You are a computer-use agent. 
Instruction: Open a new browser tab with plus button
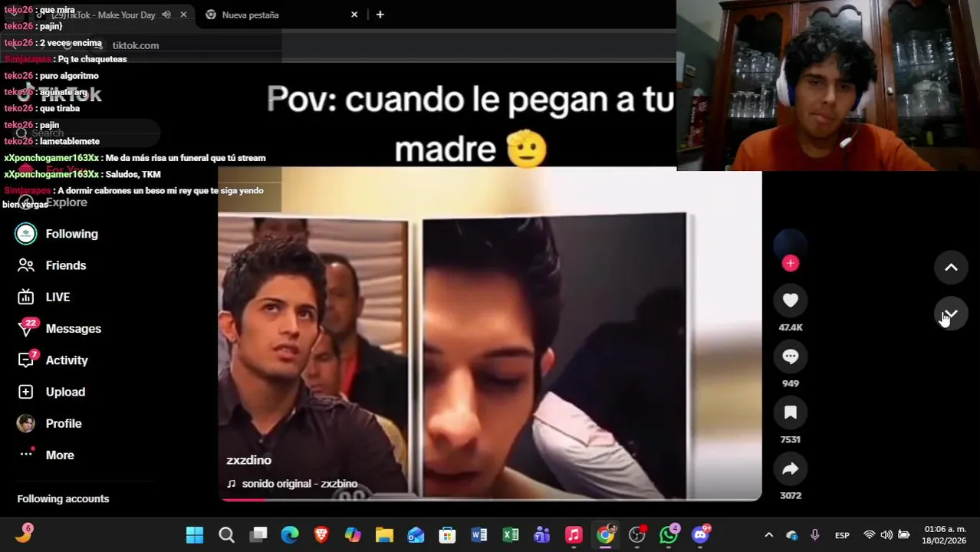click(x=380, y=15)
